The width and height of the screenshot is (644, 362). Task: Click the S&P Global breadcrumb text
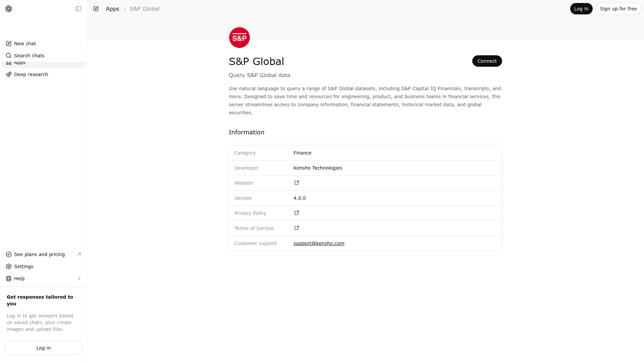click(x=145, y=9)
